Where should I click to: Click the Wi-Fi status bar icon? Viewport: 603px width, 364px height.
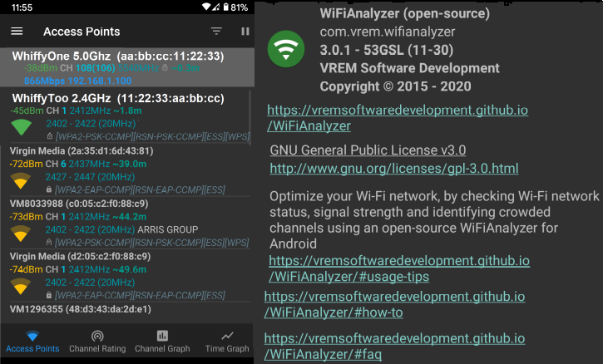tap(206, 7)
